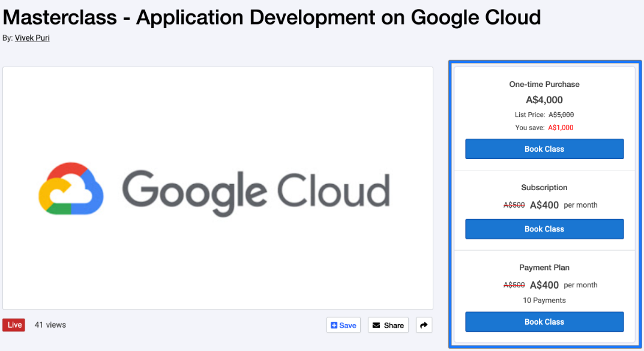Click the forward arrow share icon
Viewport: 644px width, 351px height.
(x=424, y=325)
